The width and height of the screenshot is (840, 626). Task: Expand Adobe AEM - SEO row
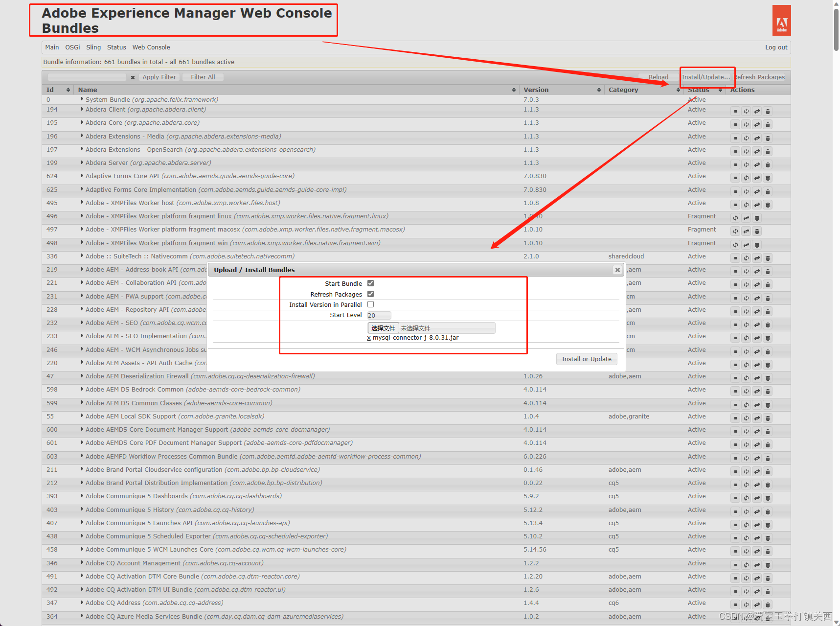click(x=82, y=323)
